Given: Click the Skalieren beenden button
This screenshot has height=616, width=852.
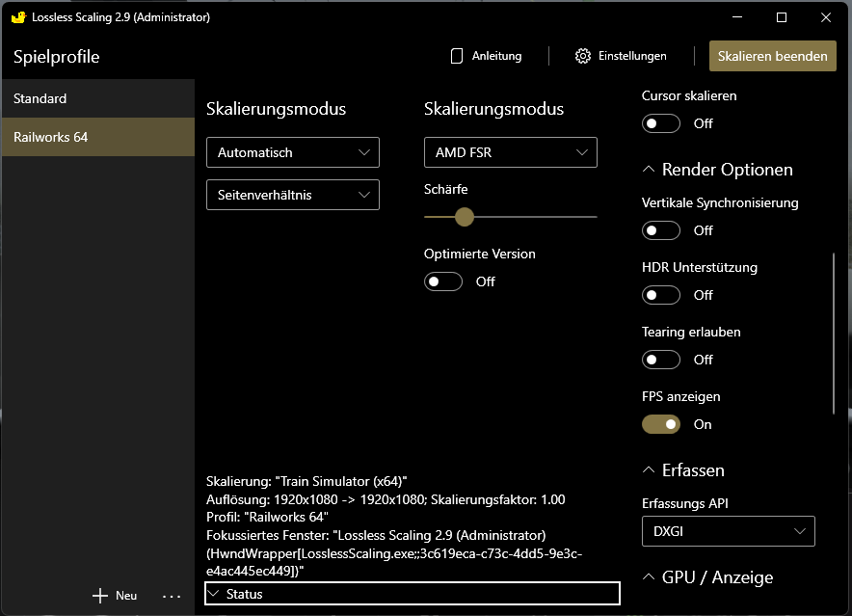Looking at the screenshot, I should [x=773, y=56].
